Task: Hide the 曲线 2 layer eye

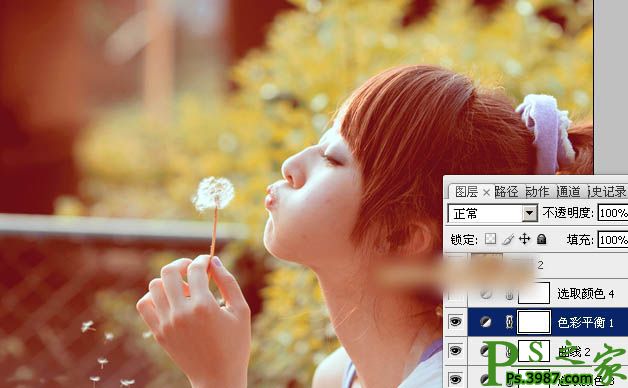Action: tap(455, 351)
